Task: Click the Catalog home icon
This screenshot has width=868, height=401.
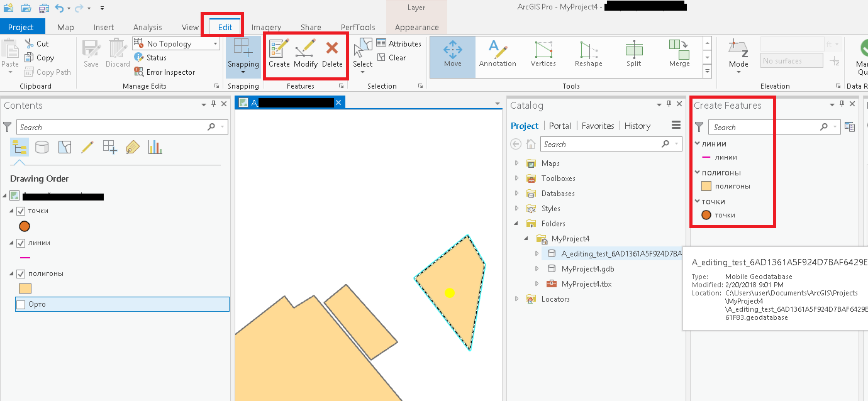Action: pyautogui.click(x=531, y=144)
